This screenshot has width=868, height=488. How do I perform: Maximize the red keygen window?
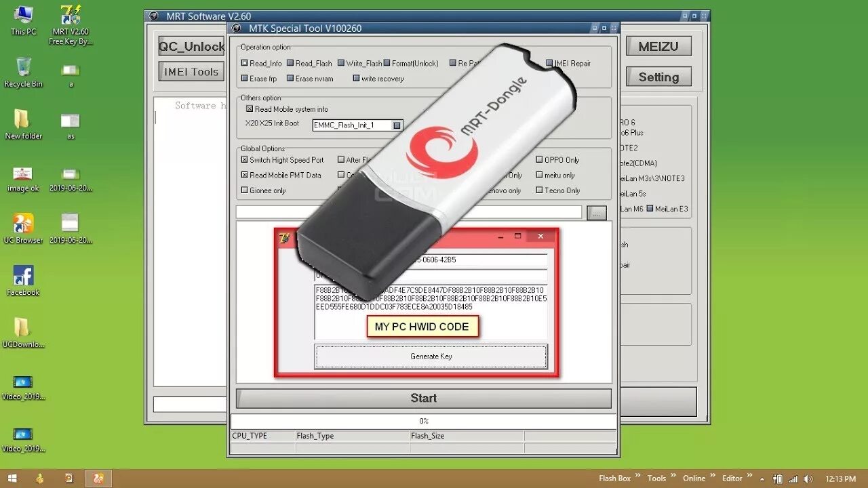518,237
